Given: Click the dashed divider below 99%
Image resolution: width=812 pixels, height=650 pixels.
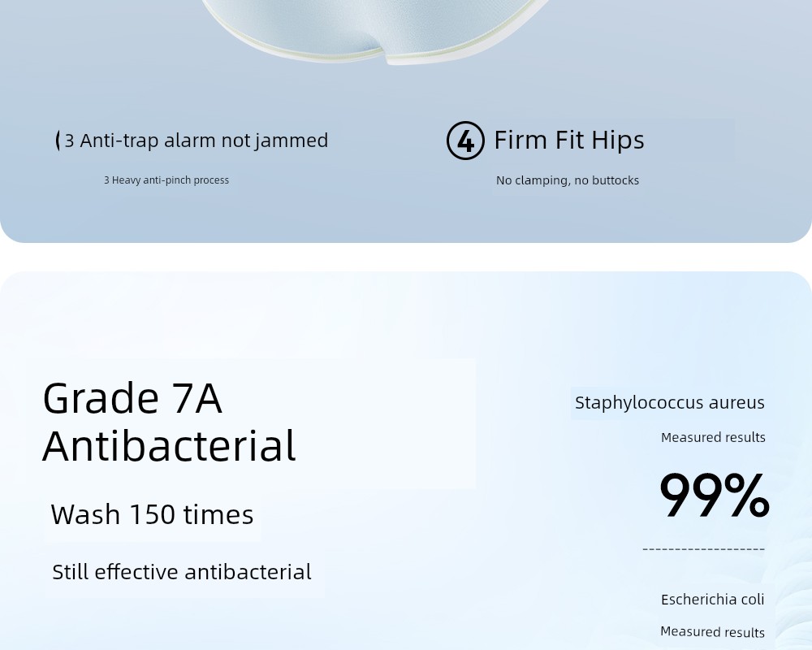Looking at the screenshot, I should click(x=704, y=549).
